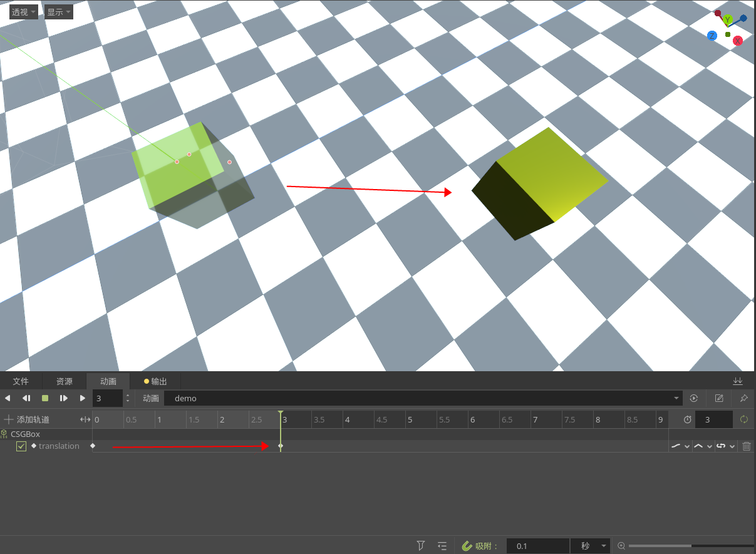Stop the animation playback

point(45,398)
